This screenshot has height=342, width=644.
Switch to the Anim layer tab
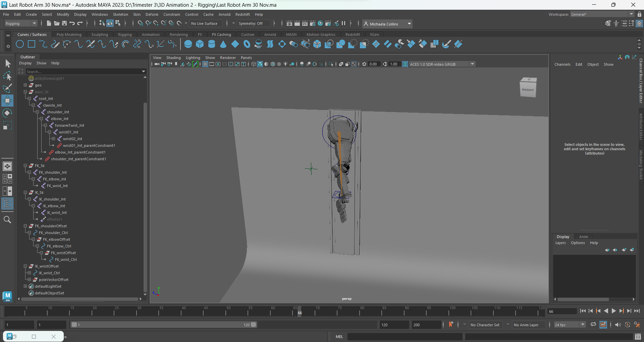coord(584,237)
